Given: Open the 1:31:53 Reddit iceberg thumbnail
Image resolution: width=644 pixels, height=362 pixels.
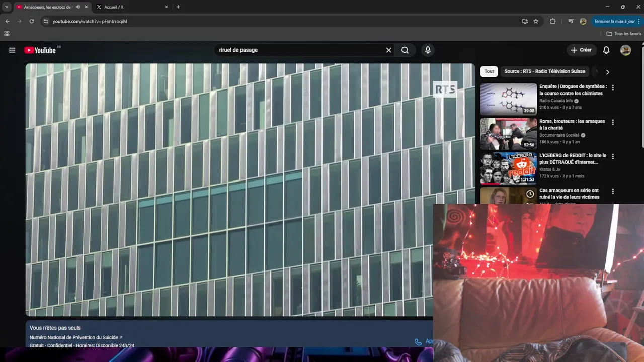Looking at the screenshot, I should point(508,168).
